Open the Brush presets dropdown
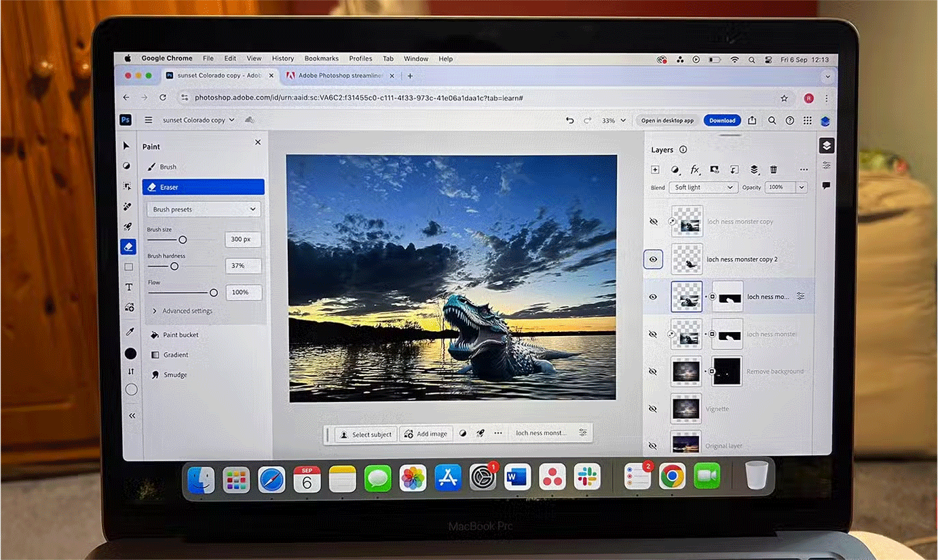938x560 pixels. pos(204,210)
